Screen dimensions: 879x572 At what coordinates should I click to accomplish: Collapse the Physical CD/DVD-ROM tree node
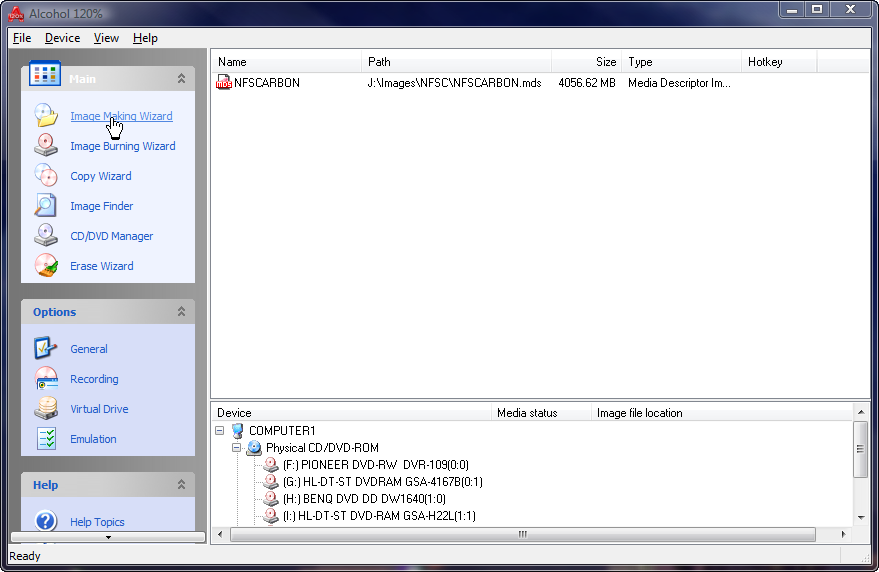[237, 448]
